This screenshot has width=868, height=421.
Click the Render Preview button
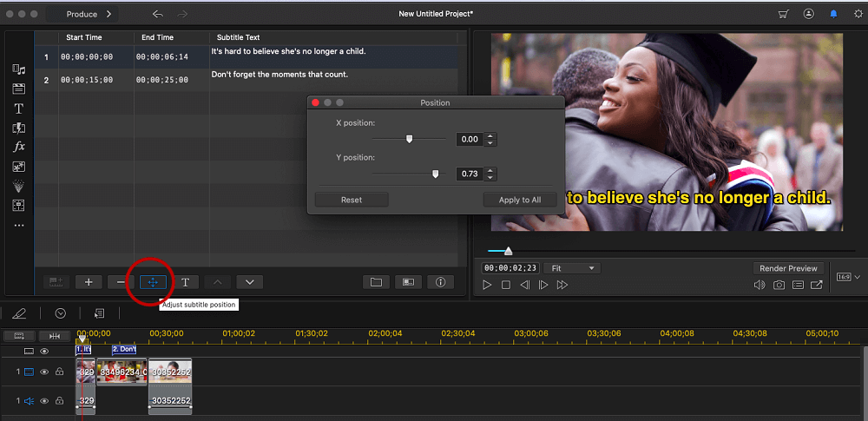click(x=788, y=268)
